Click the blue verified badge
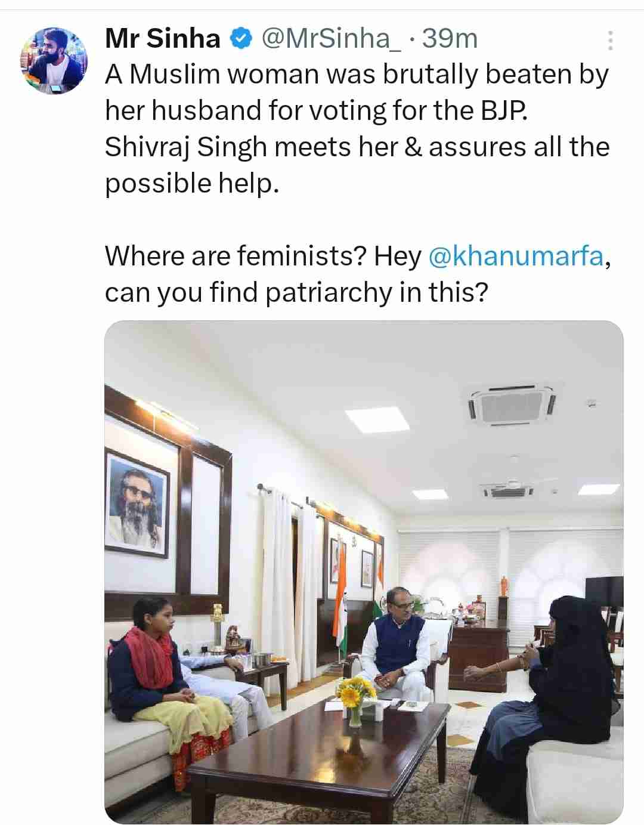This screenshot has height=825, width=644. 240,39
